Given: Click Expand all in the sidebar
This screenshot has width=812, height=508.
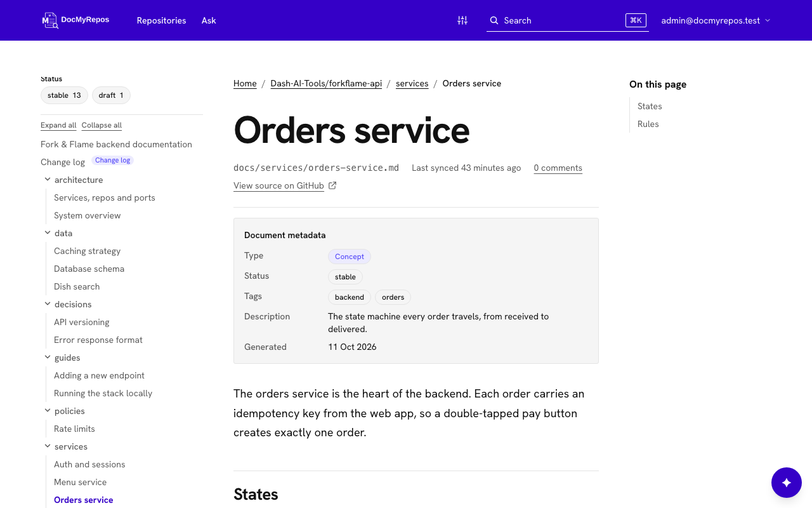Looking at the screenshot, I should [58, 125].
